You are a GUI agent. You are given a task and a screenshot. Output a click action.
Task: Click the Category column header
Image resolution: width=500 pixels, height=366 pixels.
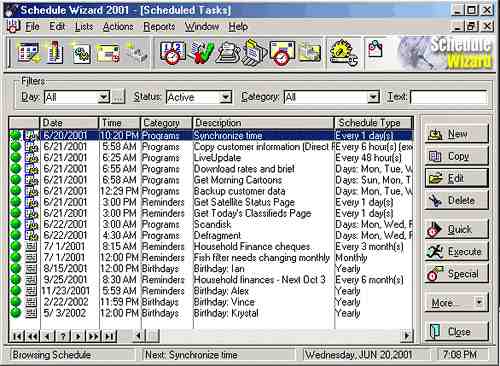click(x=167, y=123)
